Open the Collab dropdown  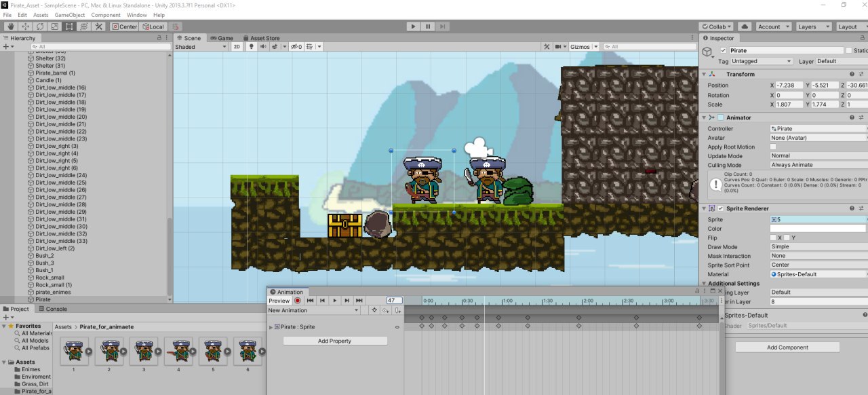coord(717,26)
